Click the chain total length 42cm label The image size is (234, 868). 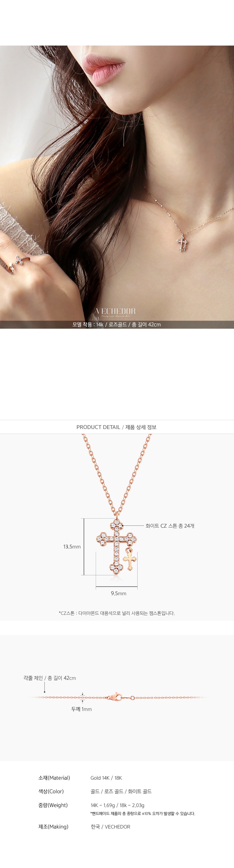[x=50, y=678]
